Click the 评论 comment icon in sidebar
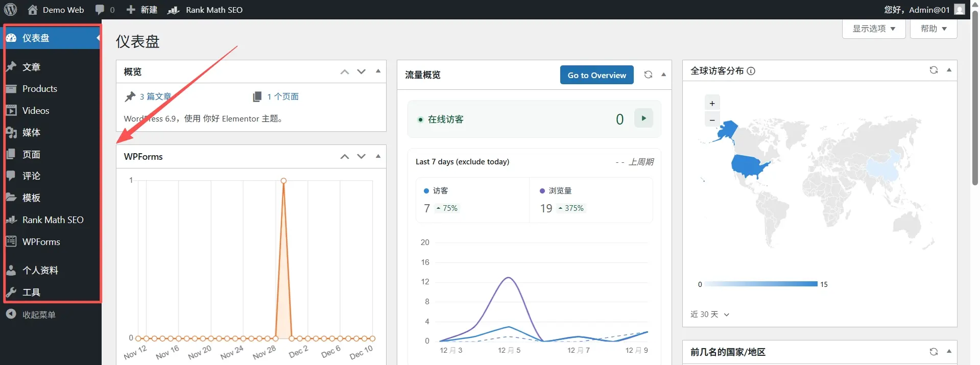 (11, 176)
